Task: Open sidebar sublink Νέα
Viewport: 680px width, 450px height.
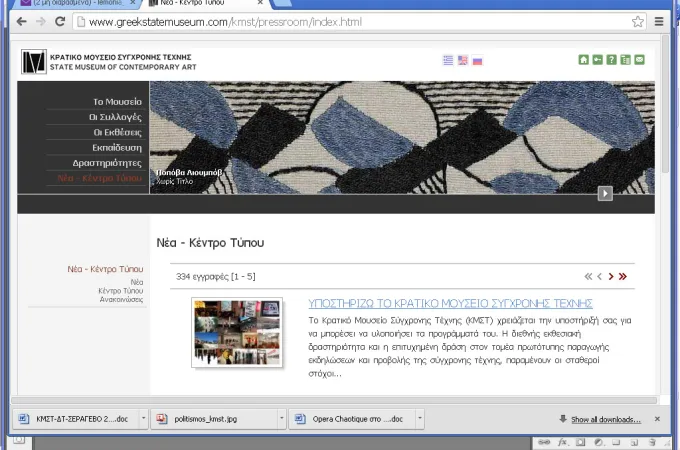Action: coord(137,282)
